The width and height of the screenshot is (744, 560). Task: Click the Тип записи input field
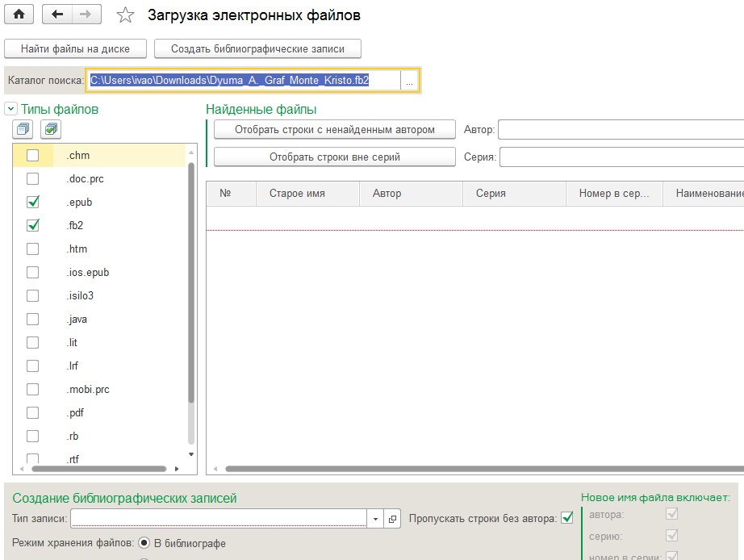pyautogui.click(x=219, y=519)
